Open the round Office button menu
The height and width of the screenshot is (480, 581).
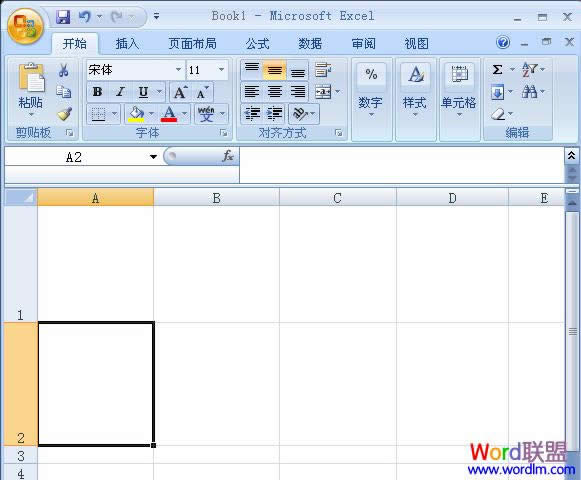(25, 26)
